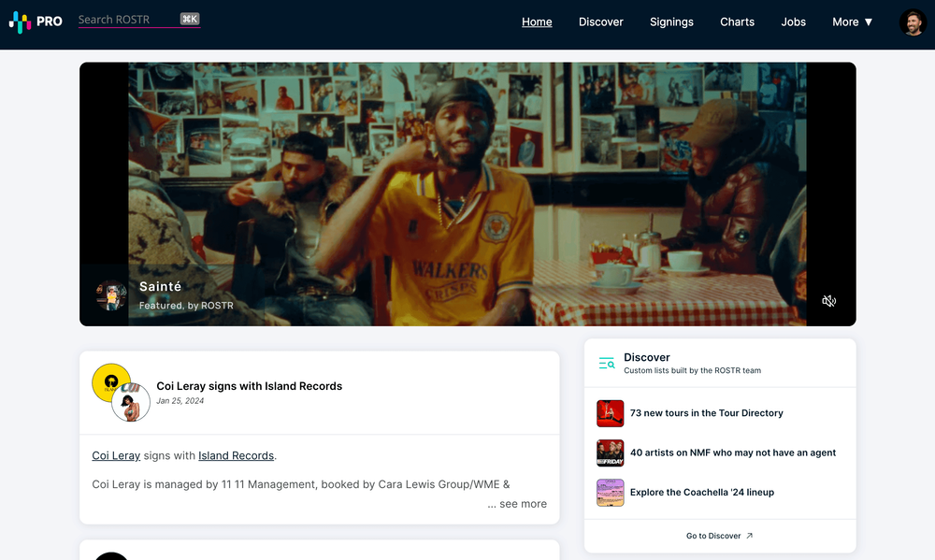This screenshot has width=935, height=560.
Task: Open the Coachella lineup thumbnail
Action: tap(610, 493)
